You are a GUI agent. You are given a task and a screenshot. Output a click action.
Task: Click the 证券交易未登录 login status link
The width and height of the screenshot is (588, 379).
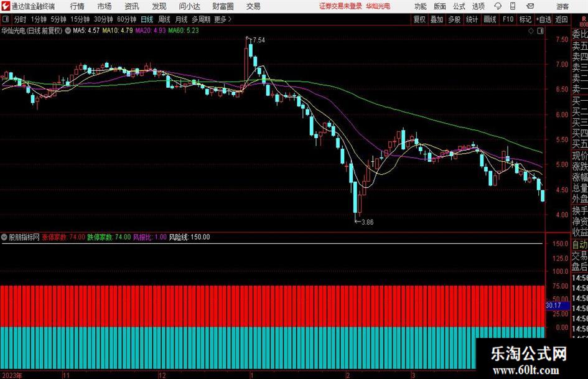(340, 6)
